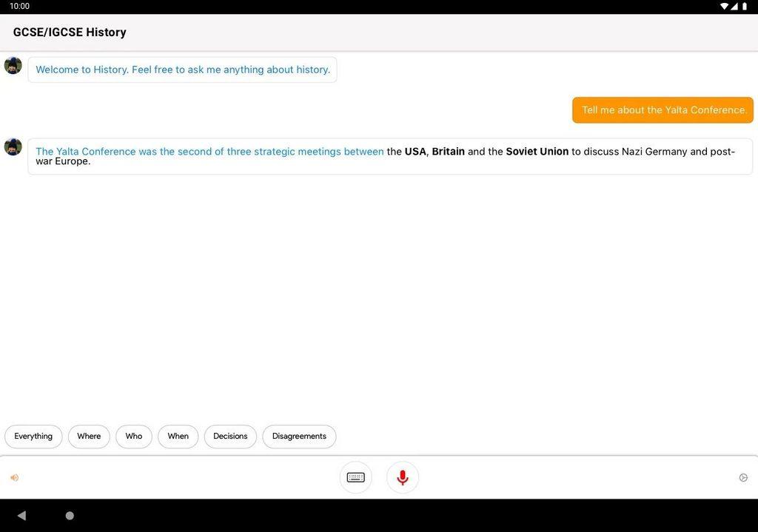Tap the Wi-Fi status icon
Image resolution: width=758 pixels, height=532 pixels.
click(x=724, y=6)
